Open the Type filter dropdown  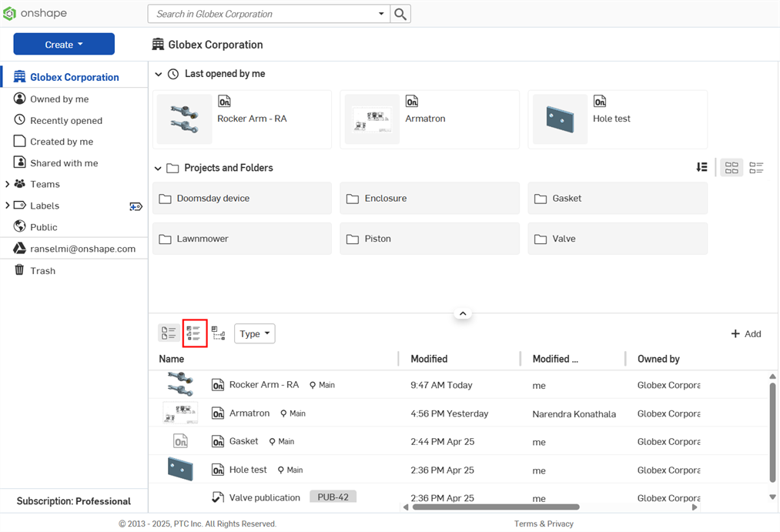254,333
